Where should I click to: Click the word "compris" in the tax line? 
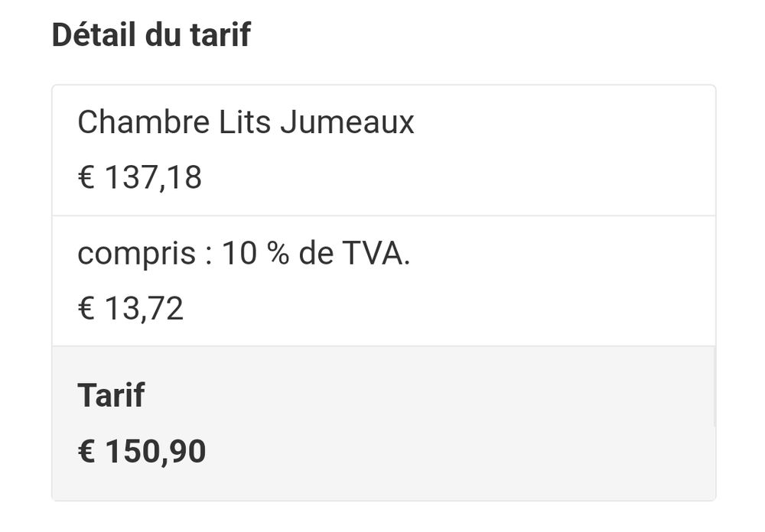136,254
